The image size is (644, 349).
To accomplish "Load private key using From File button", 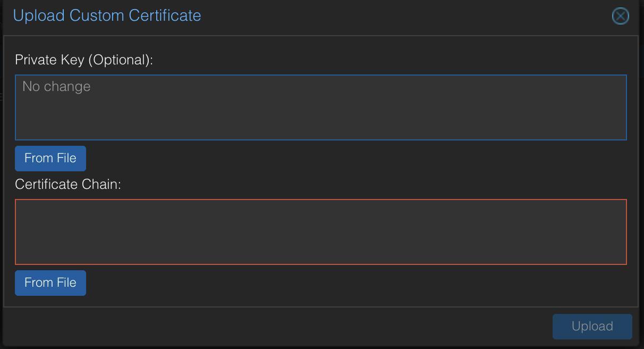I will pyautogui.click(x=50, y=158).
